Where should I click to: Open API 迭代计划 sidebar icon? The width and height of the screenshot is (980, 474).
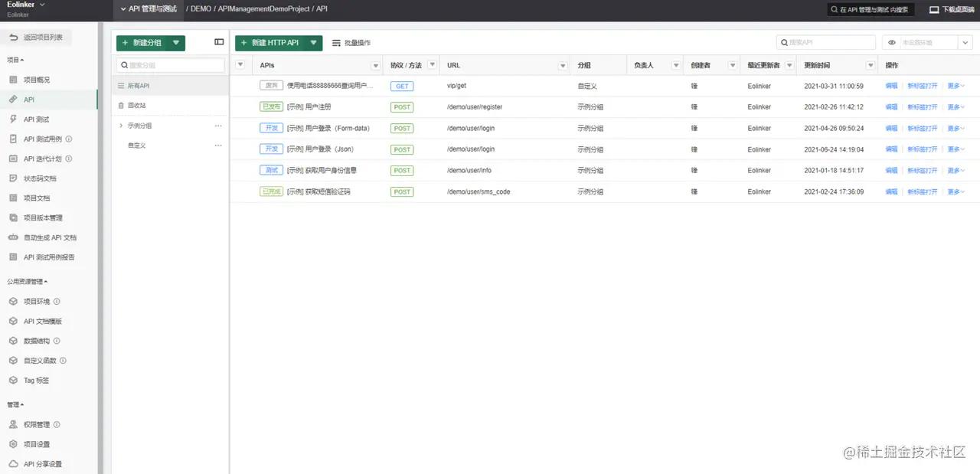coord(13,159)
